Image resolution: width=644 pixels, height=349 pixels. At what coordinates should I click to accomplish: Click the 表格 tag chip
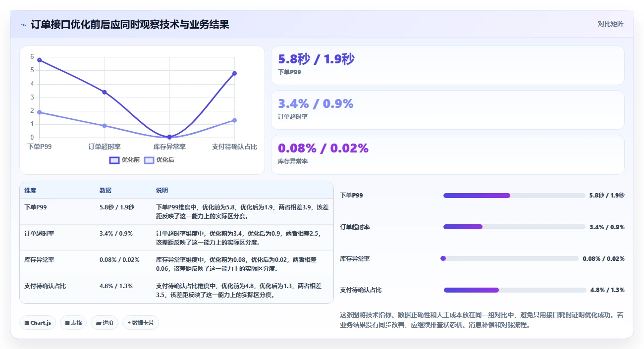[73, 323]
